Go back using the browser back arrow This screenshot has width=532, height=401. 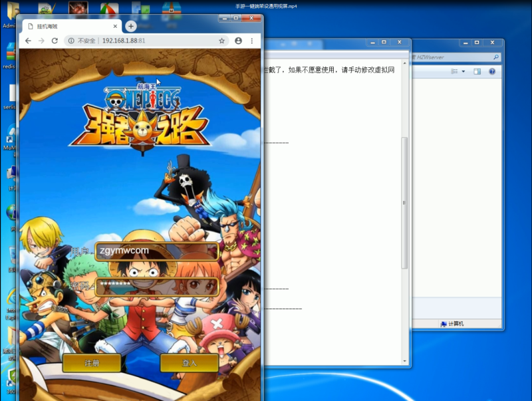[x=28, y=41]
